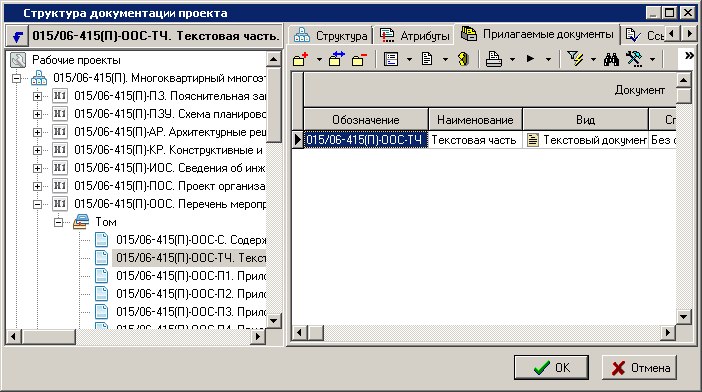Click the black play arrow icon
Viewport: 702px width, 392px height.
coord(530,59)
